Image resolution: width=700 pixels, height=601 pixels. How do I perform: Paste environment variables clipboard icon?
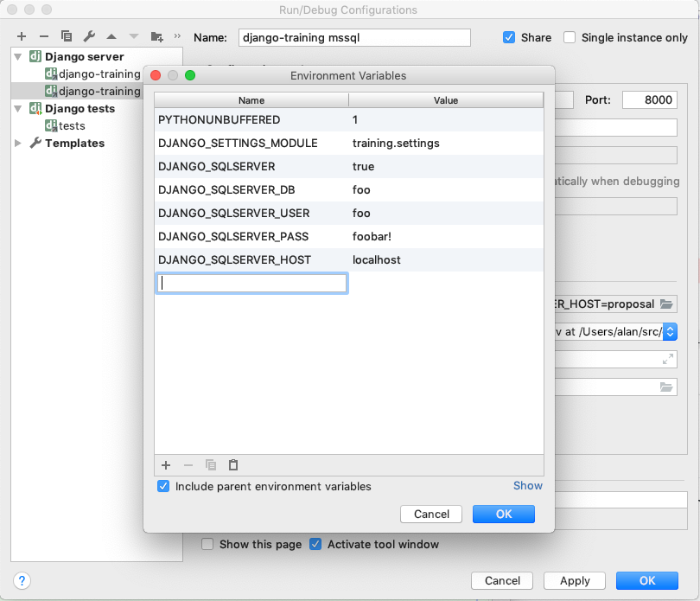(x=233, y=465)
